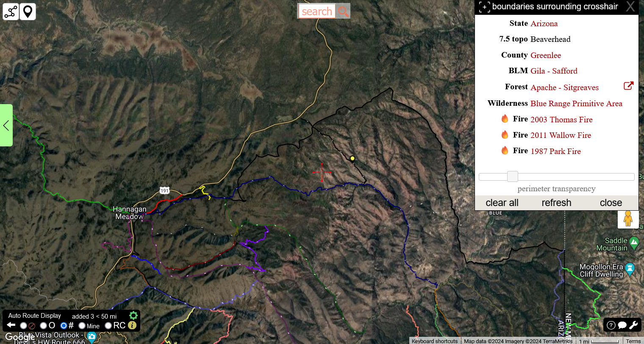Image resolution: width=644 pixels, height=344 pixels.
Task: Select the Pegman Street View icon
Action: 628,219
